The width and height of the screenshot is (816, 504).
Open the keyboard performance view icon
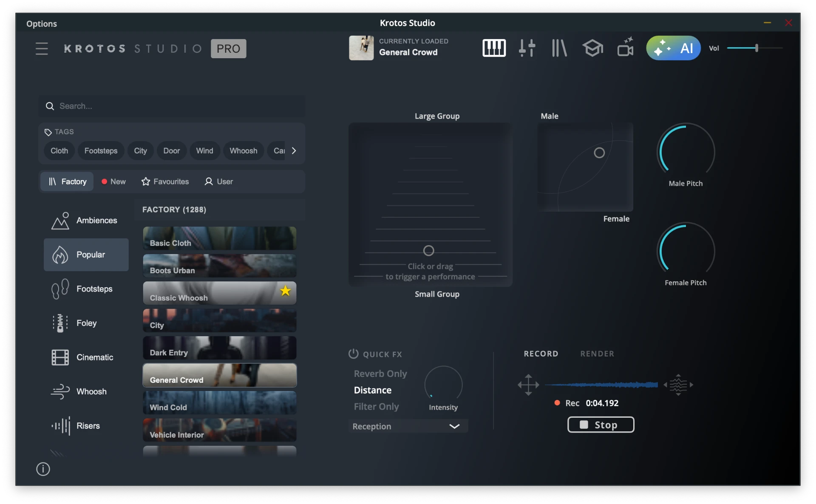[x=494, y=48]
